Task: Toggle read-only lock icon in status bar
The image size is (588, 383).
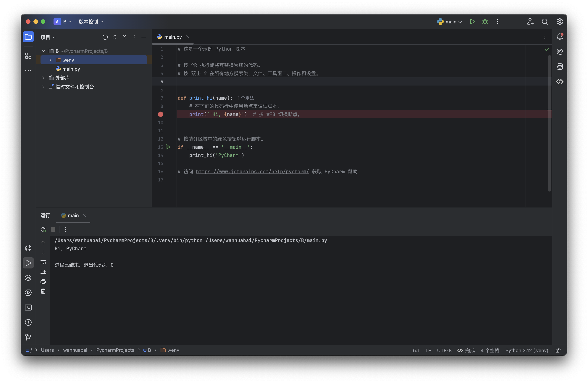Action: pos(558,350)
